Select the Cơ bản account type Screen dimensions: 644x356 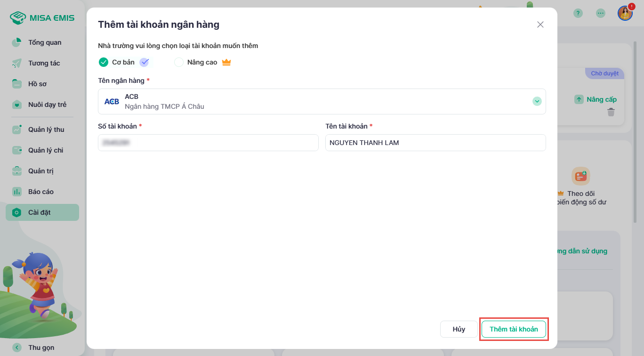104,62
